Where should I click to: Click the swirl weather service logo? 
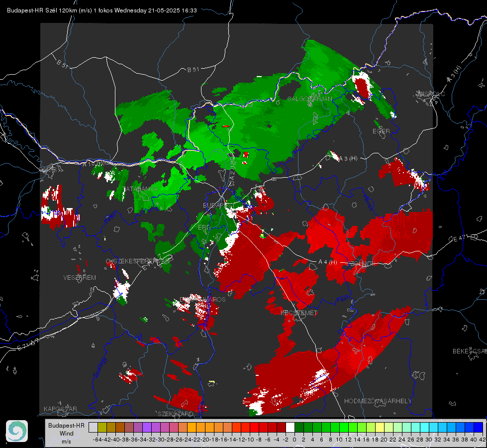pyautogui.click(x=17, y=431)
